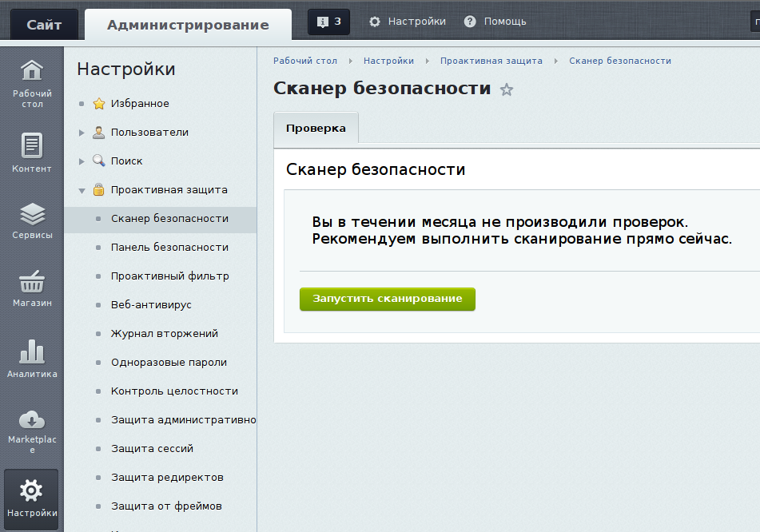Open notifications counter showing 3

(x=328, y=22)
